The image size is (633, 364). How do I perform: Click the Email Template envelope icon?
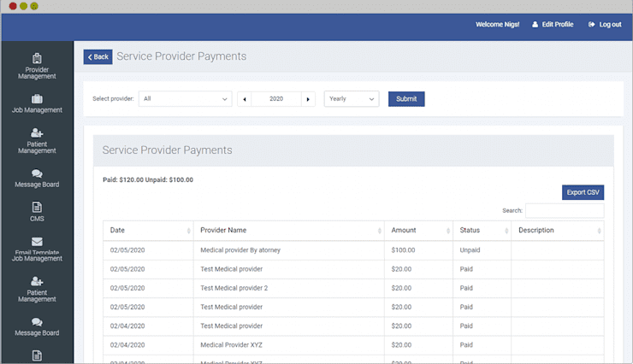point(37,242)
